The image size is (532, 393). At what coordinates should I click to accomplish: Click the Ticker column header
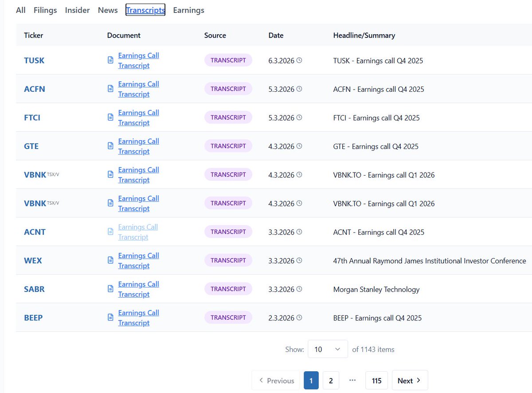[34, 35]
